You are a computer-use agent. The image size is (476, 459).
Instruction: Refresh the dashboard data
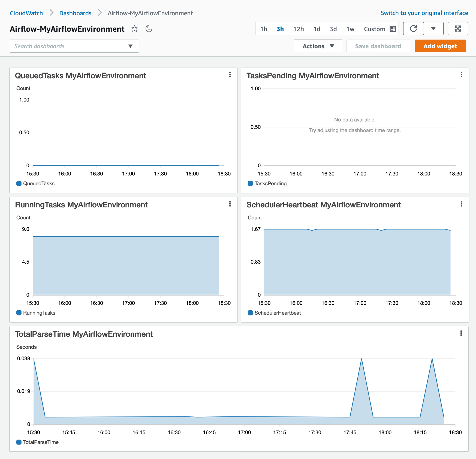point(413,29)
